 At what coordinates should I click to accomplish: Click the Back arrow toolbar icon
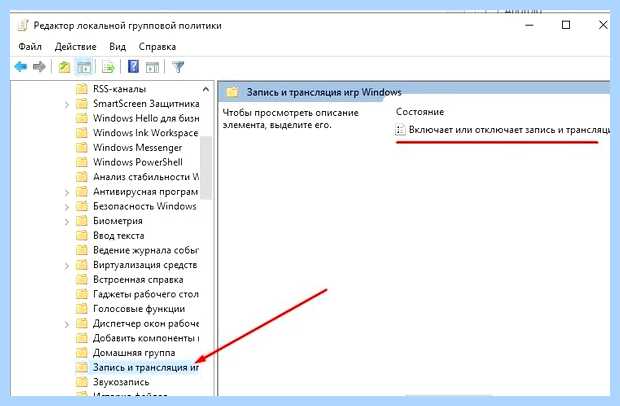click(21, 67)
